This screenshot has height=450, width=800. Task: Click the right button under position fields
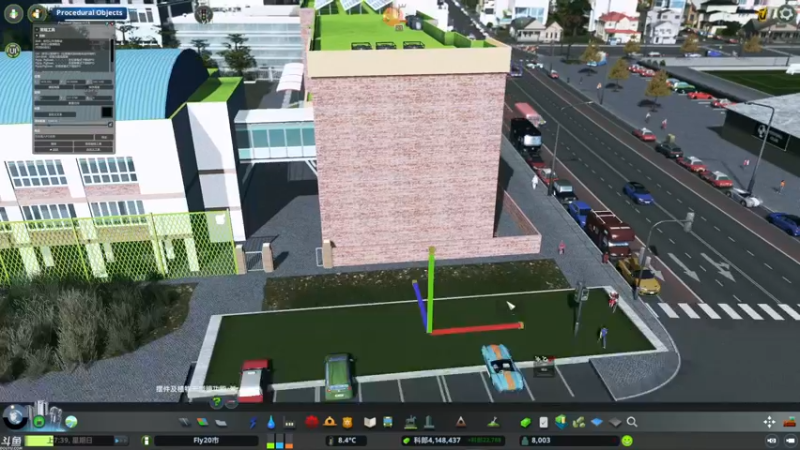pyautogui.click(x=94, y=87)
